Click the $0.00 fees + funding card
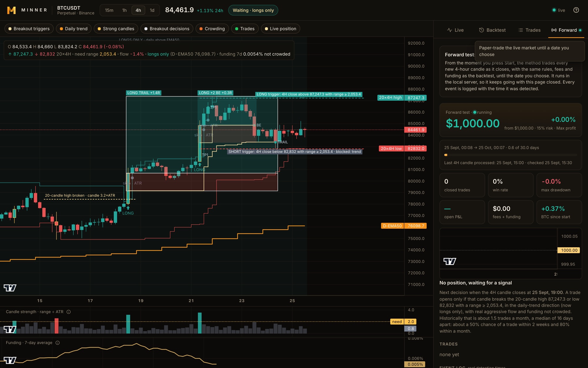 tap(511, 212)
